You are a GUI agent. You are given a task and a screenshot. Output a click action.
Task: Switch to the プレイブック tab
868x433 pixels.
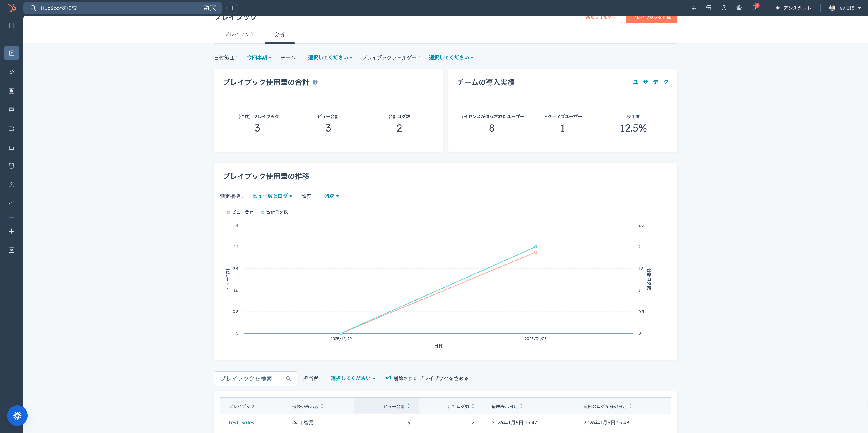(239, 34)
